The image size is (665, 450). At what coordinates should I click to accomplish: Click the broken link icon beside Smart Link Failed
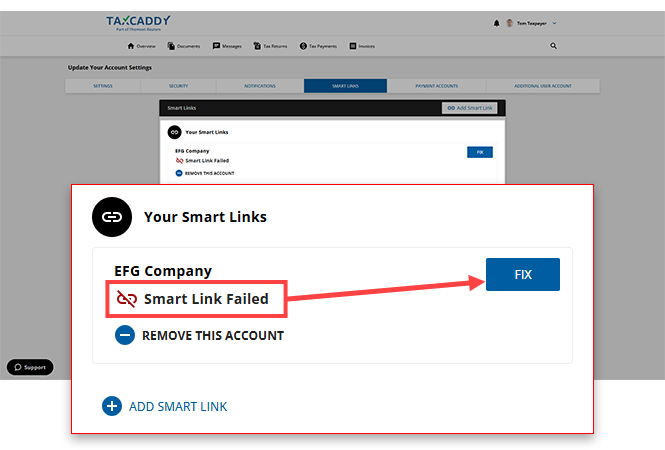click(126, 299)
